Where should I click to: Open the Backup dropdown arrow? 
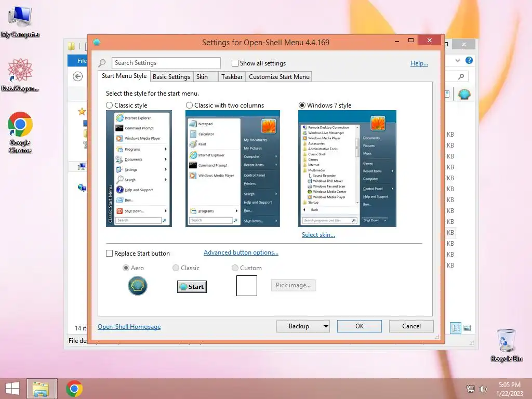326,326
